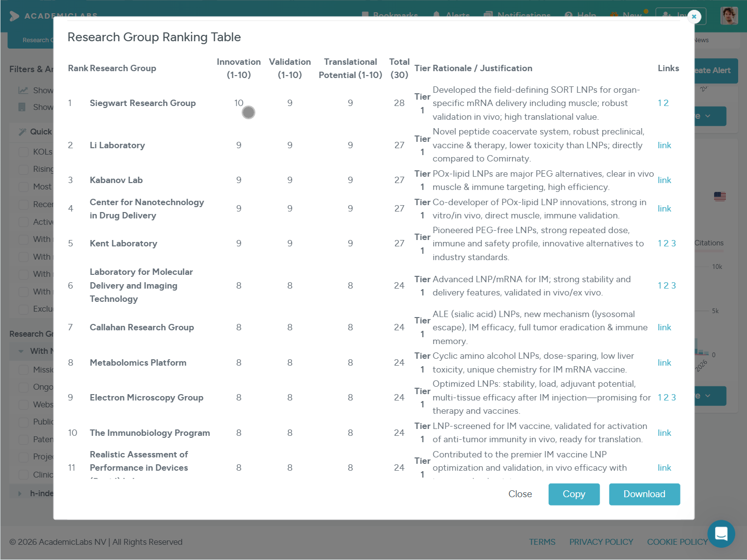This screenshot has height=560, width=747.
Task: Open dropdown button beneath Create Alert
Action: [x=710, y=116]
